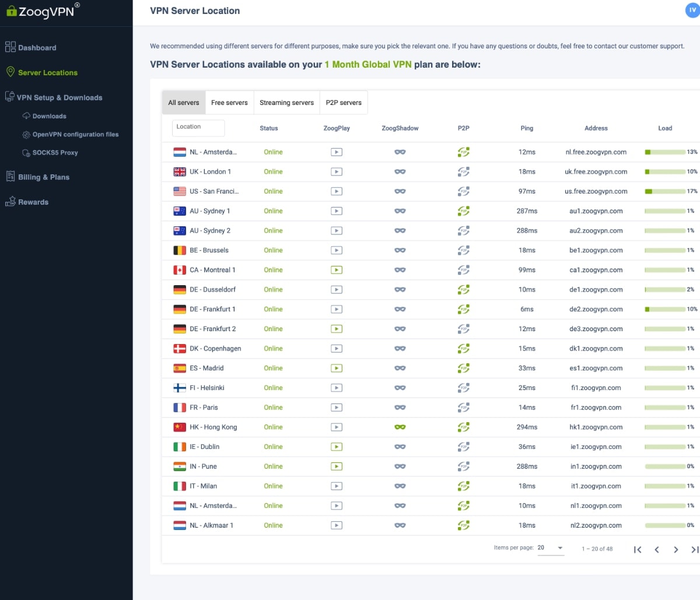The width and height of the screenshot is (700, 600).
Task: Click the 1 – 20 of 48 page range
Action: pyautogui.click(x=597, y=549)
